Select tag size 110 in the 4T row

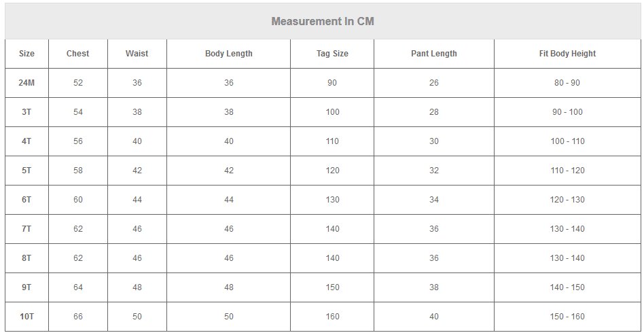(332, 141)
